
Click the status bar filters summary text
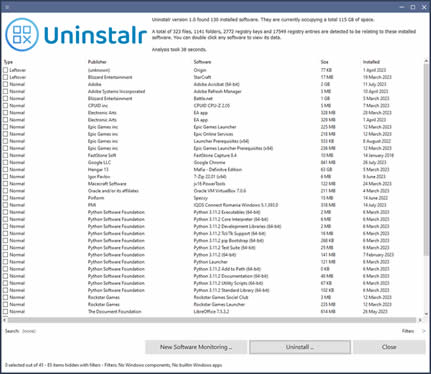coord(113,365)
